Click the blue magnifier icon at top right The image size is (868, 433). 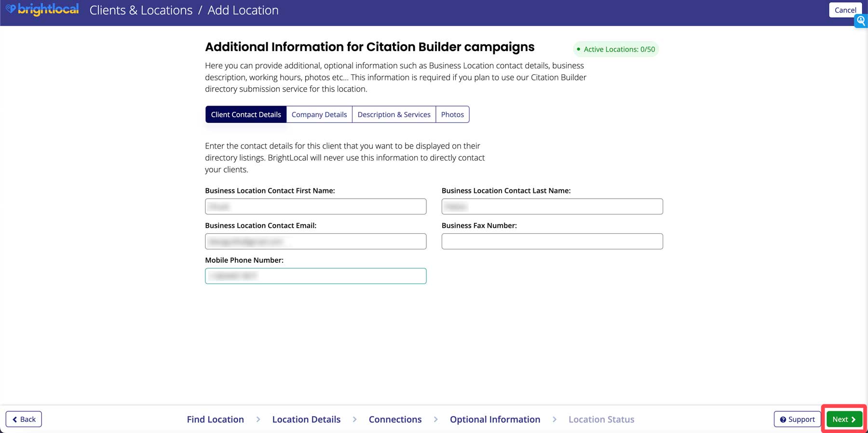point(861,21)
